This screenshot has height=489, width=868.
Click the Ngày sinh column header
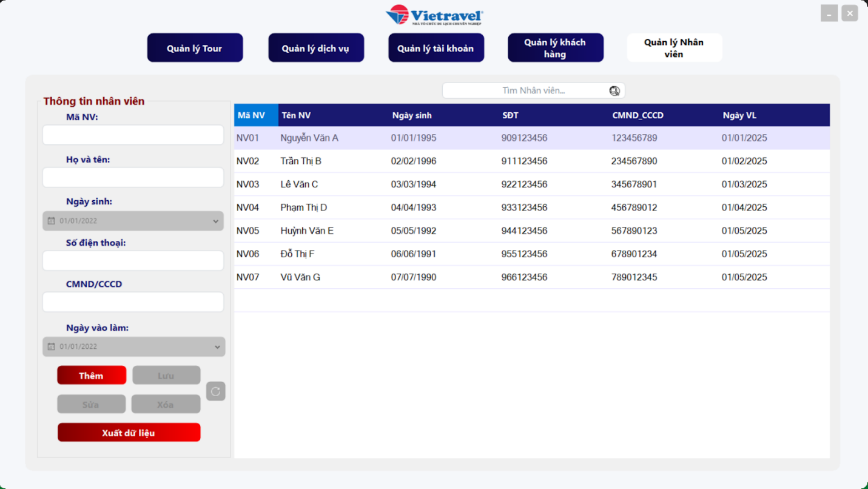(444, 115)
